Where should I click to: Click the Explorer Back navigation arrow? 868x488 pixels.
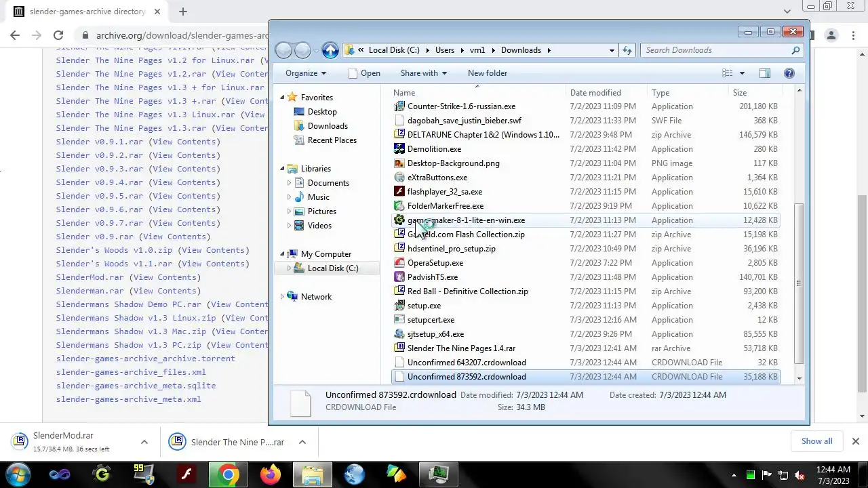click(284, 50)
